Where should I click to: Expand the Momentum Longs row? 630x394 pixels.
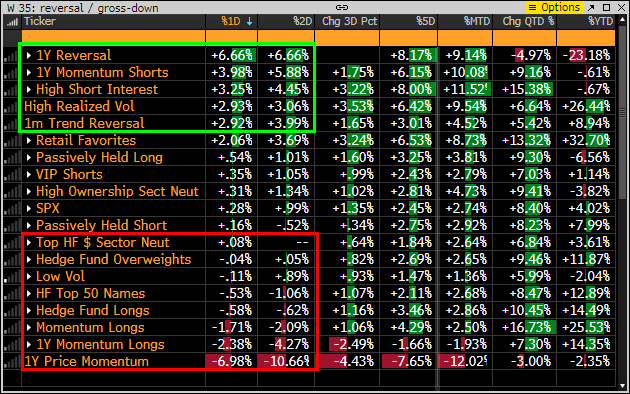29,327
